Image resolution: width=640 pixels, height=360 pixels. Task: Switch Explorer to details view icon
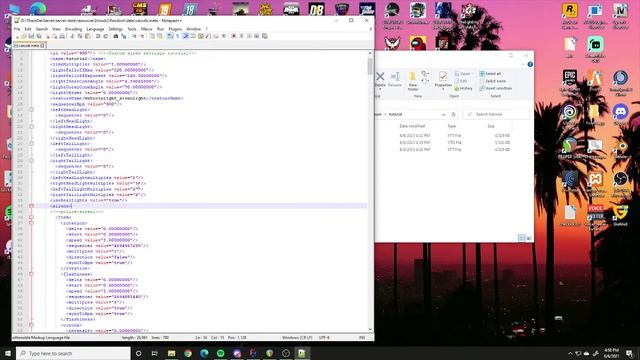pyautogui.click(x=521, y=238)
